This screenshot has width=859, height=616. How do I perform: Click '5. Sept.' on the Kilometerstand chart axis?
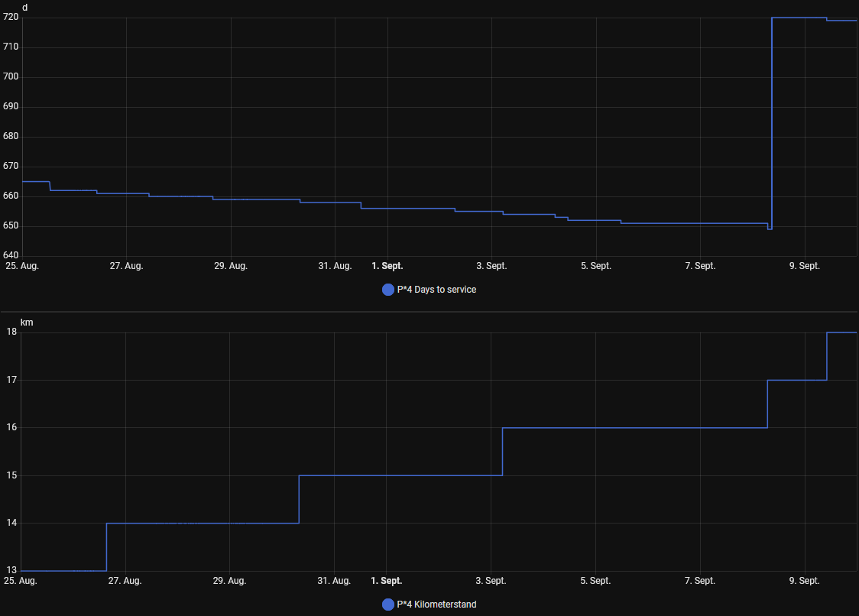[x=595, y=580]
